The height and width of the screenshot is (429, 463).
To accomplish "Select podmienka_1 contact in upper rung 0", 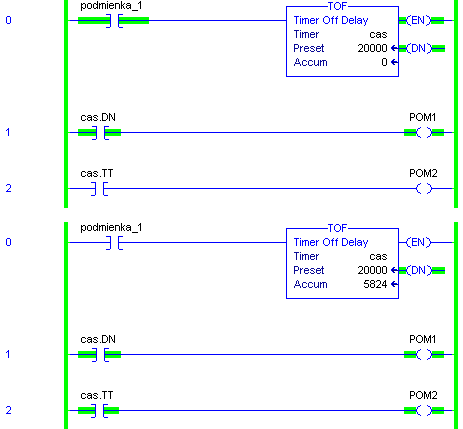I will point(114,21).
